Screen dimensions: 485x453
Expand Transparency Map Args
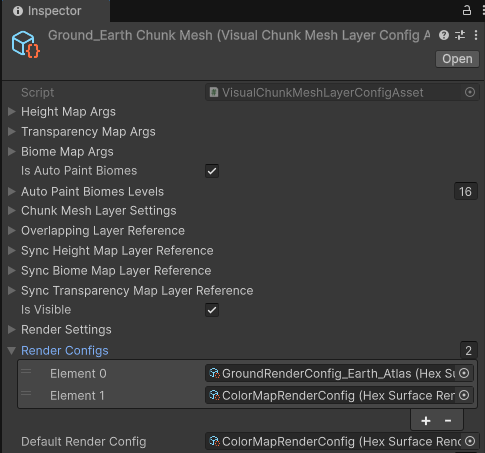pyautogui.click(x=12, y=131)
